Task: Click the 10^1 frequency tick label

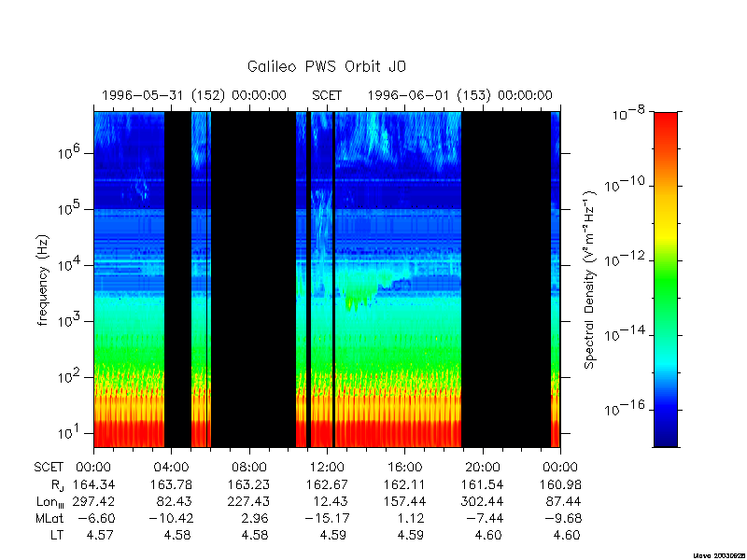Action: pyautogui.click(x=70, y=432)
